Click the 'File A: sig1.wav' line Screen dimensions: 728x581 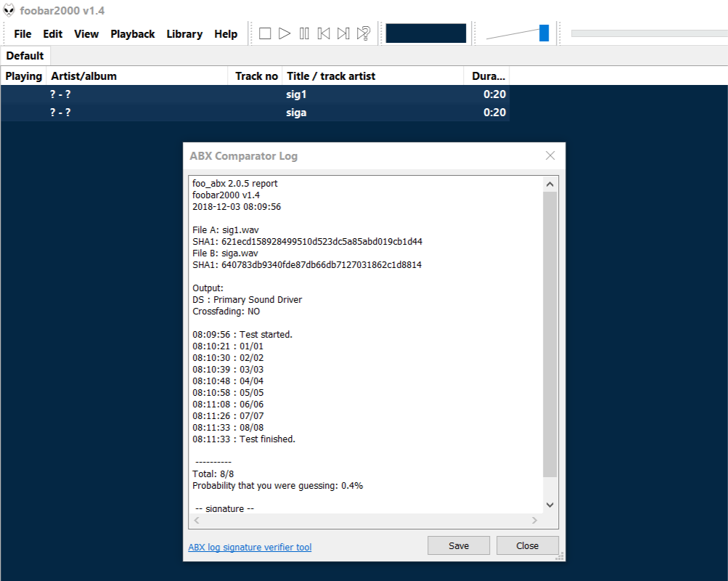(x=226, y=230)
